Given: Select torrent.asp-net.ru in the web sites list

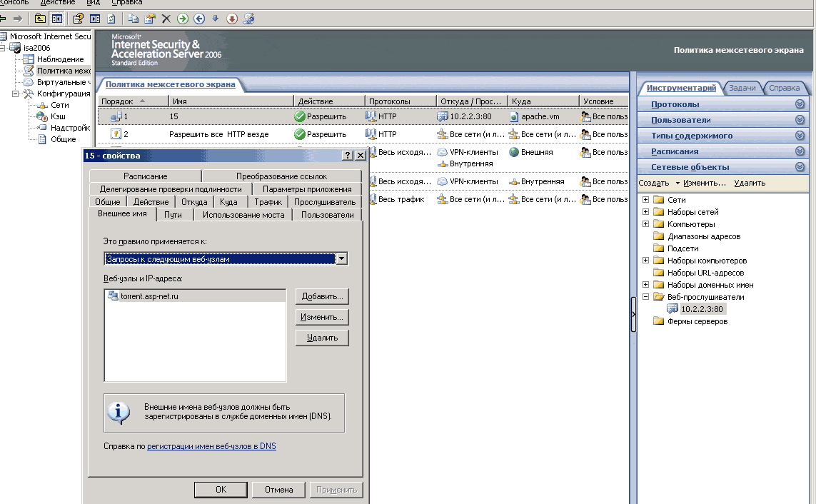Looking at the screenshot, I should click(x=149, y=296).
